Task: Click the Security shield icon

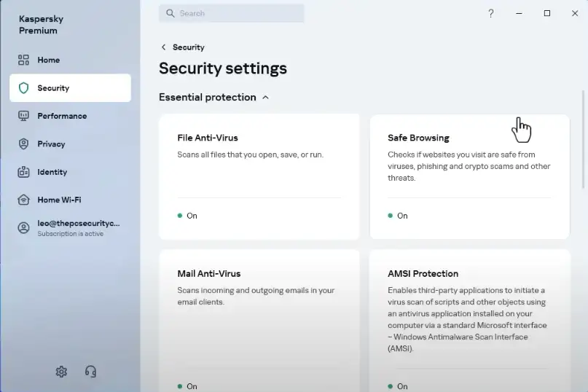Action: click(23, 88)
